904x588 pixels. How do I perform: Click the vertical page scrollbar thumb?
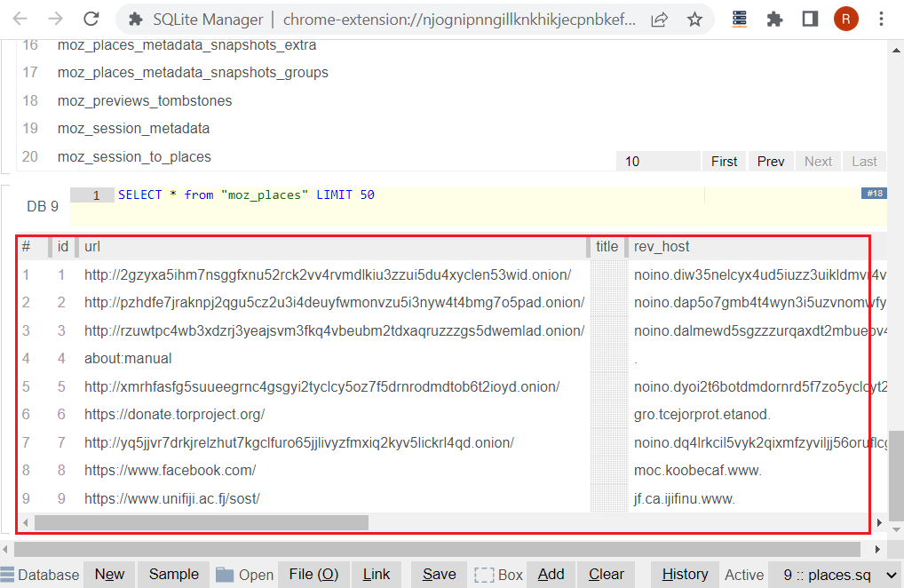pos(896,475)
